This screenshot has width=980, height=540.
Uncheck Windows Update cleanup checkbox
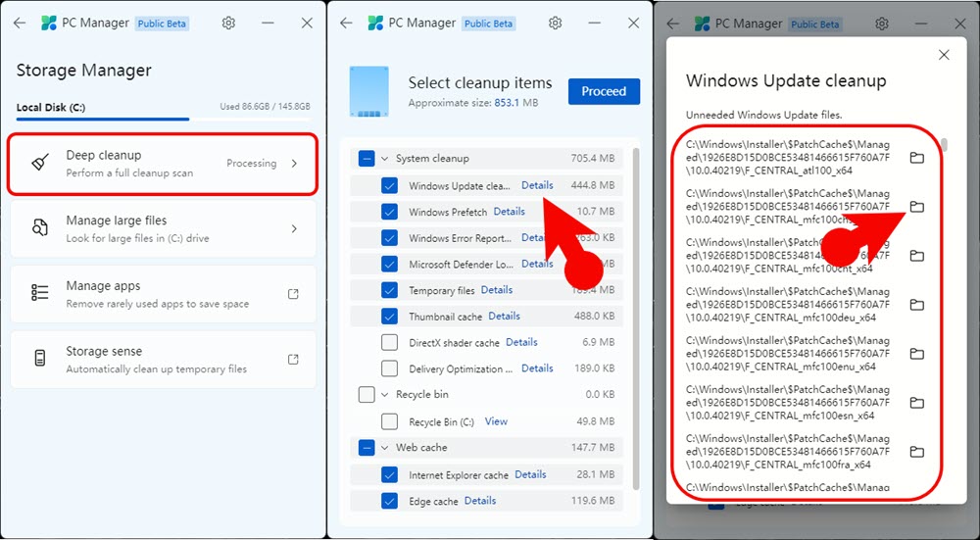389,185
